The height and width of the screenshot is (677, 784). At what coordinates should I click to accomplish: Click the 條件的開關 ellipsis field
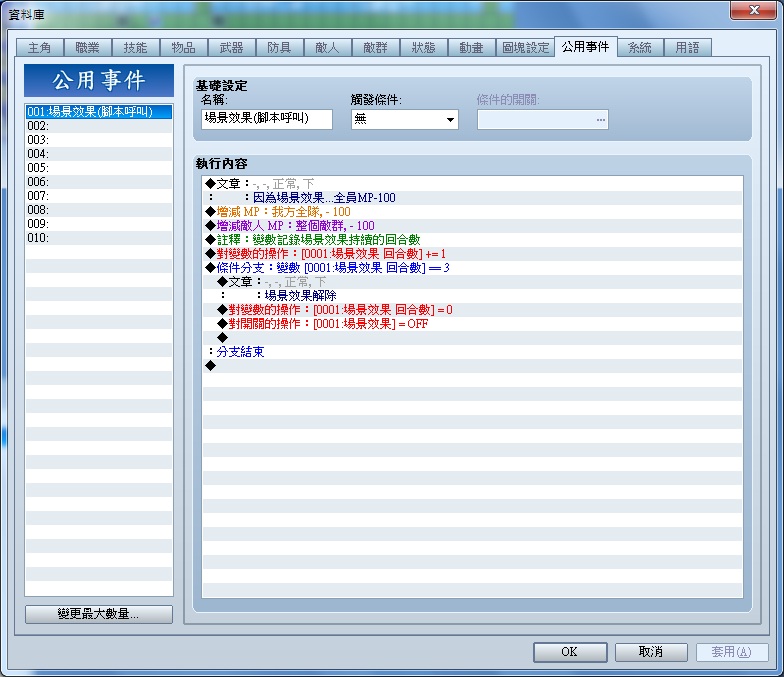coord(542,120)
